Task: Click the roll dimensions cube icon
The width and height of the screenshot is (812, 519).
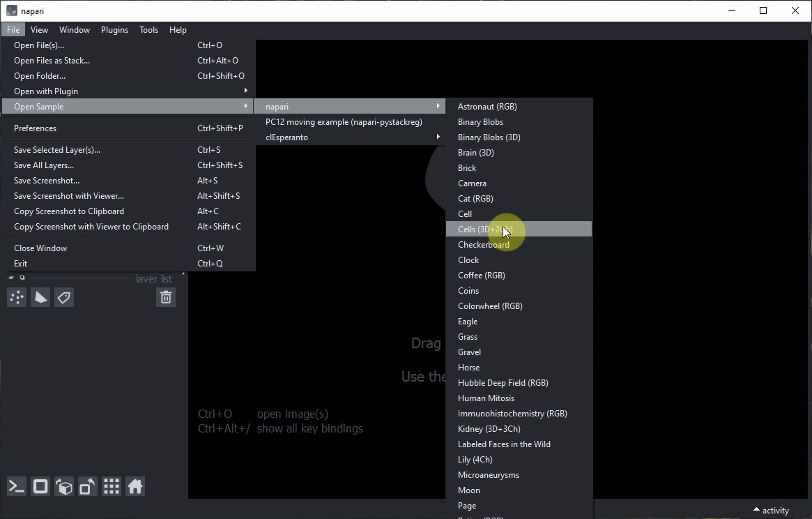Action: [64, 487]
